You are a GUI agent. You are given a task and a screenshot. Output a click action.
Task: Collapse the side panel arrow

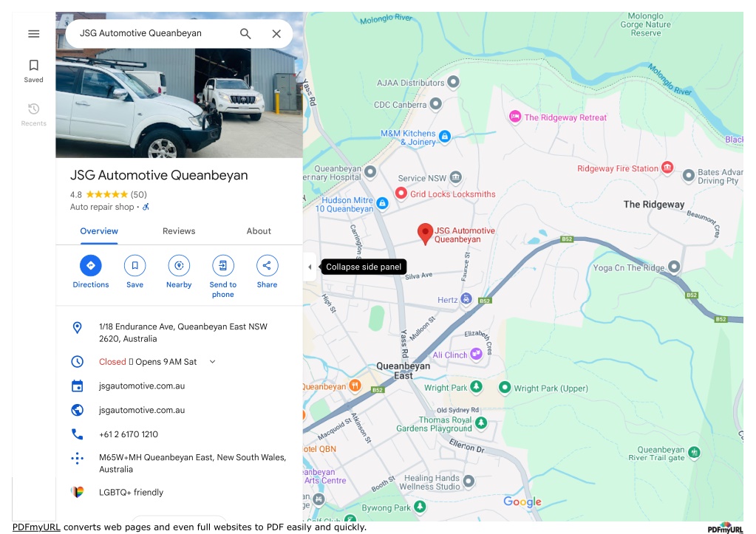pyautogui.click(x=310, y=267)
